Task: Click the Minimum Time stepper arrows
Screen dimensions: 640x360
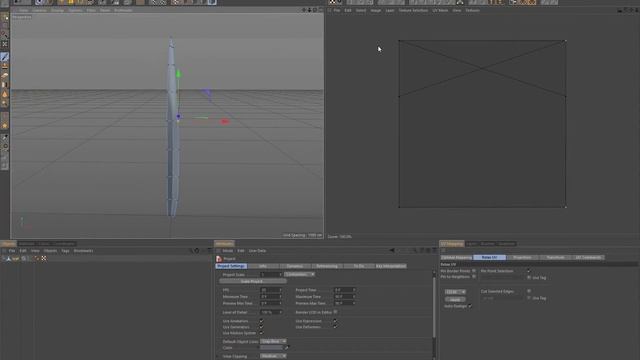Action: pos(280,297)
